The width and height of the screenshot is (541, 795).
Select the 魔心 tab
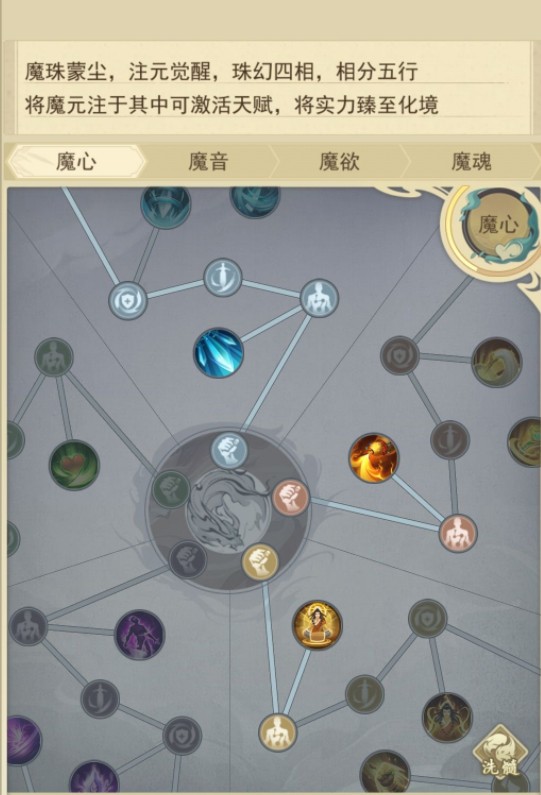(76, 162)
